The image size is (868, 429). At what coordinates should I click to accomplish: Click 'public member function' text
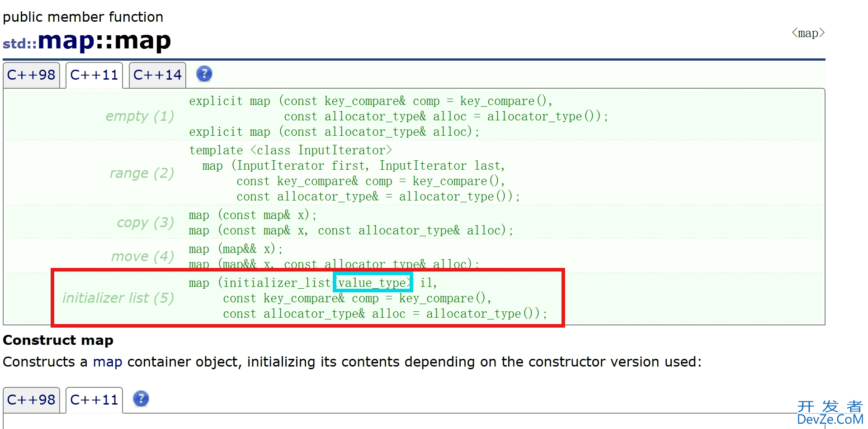[x=83, y=17]
